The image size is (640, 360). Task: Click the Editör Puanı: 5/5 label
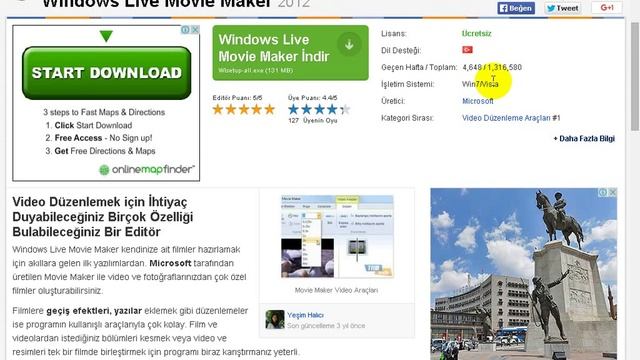click(x=237, y=98)
